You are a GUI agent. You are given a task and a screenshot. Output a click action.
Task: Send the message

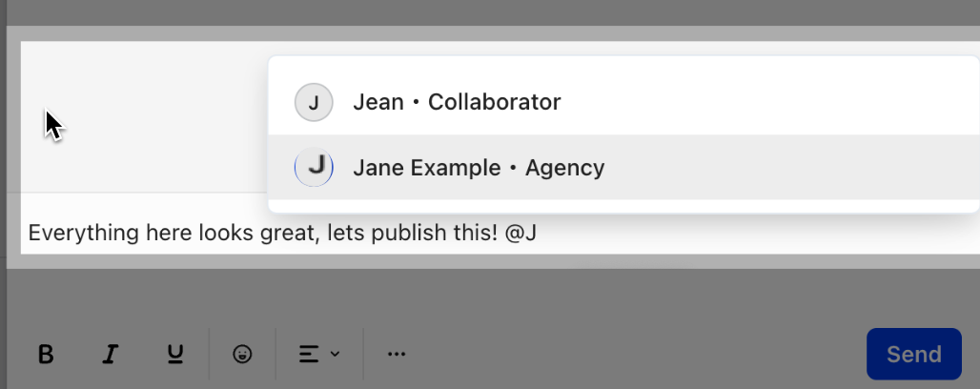tap(914, 354)
